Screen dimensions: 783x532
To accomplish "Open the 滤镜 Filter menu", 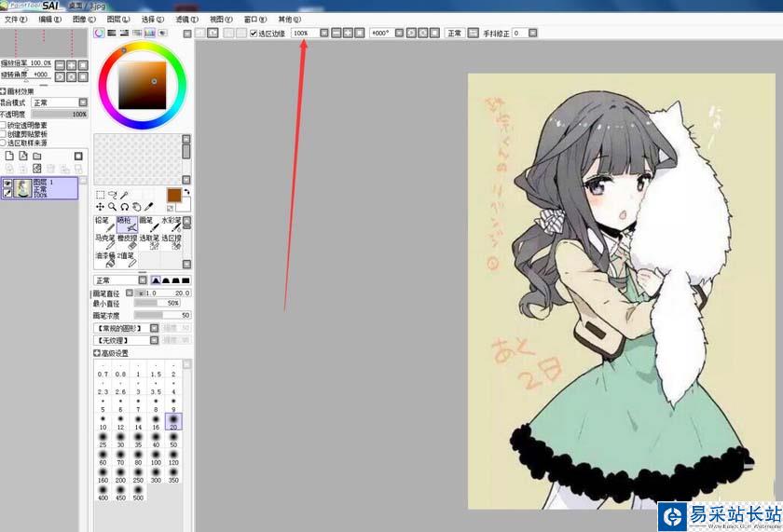I will click(x=186, y=20).
